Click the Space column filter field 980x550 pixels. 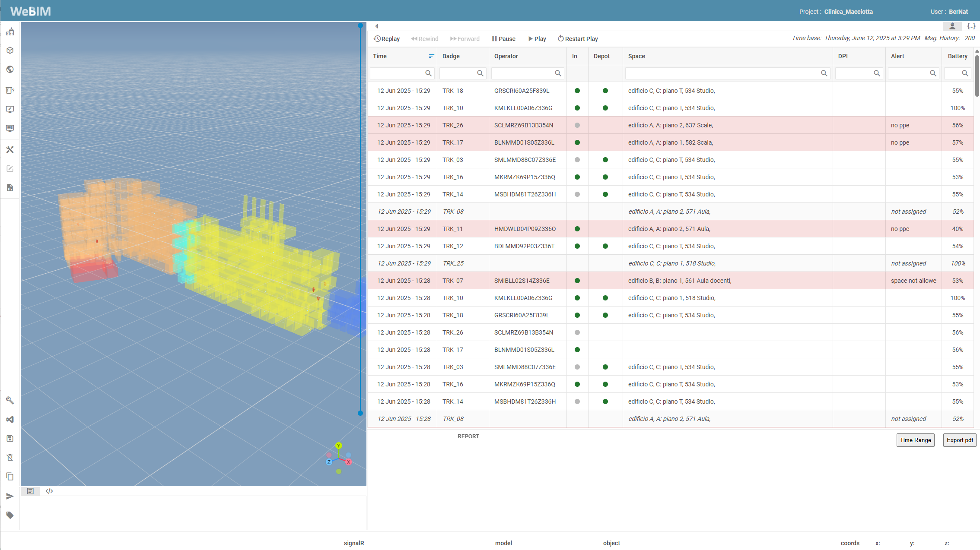pyautogui.click(x=722, y=73)
